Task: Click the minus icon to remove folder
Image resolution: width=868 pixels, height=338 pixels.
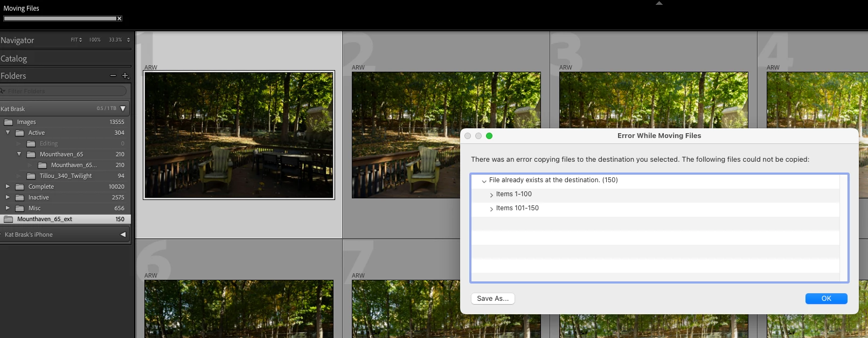Action: pos(113,75)
